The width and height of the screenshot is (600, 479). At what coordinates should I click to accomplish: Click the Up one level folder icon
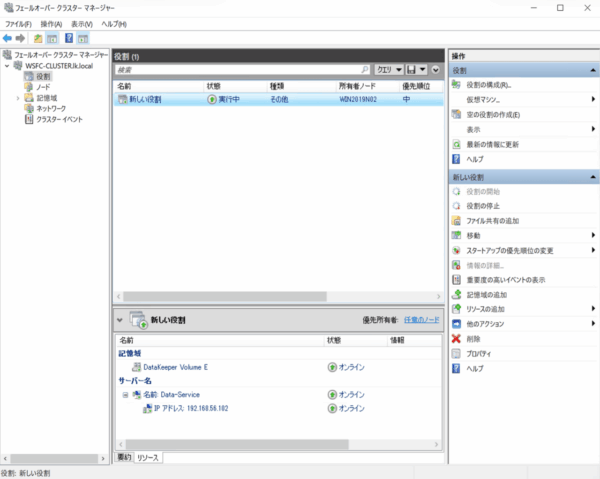[x=38, y=38]
